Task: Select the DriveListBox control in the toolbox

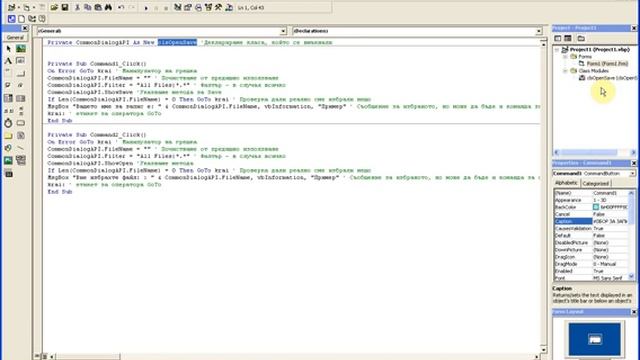Action: (x=20, y=123)
